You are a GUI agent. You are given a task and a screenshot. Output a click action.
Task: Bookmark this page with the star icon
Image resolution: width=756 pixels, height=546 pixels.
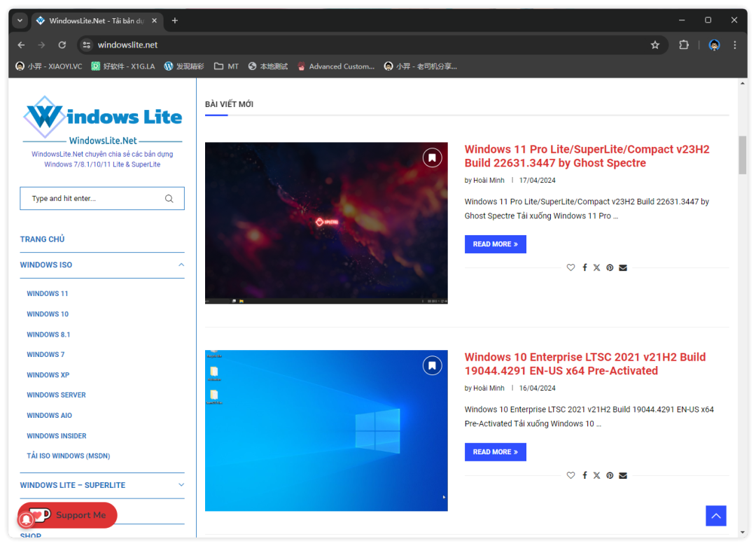point(655,45)
